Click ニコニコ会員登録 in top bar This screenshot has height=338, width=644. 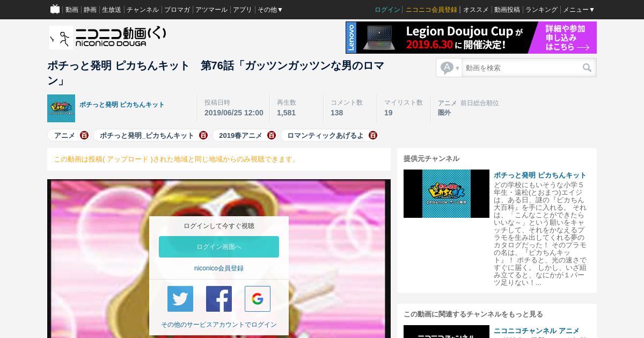point(431,10)
